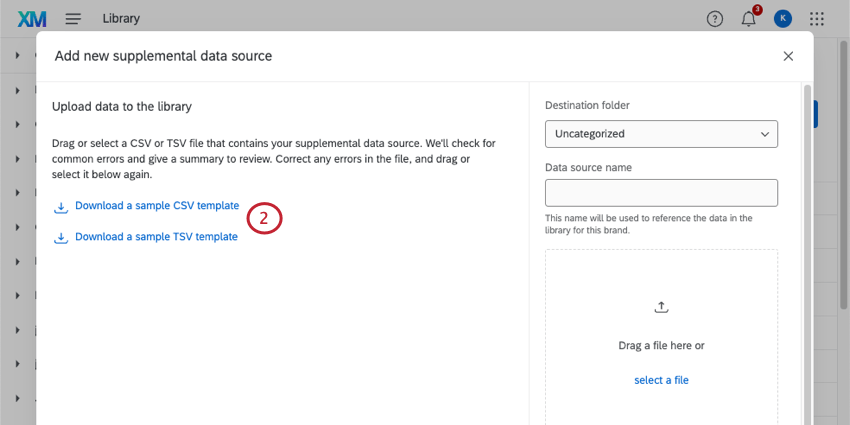Open the help question mark icon
The width and height of the screenshot is (850, 425).
click(x=714, y=18)
